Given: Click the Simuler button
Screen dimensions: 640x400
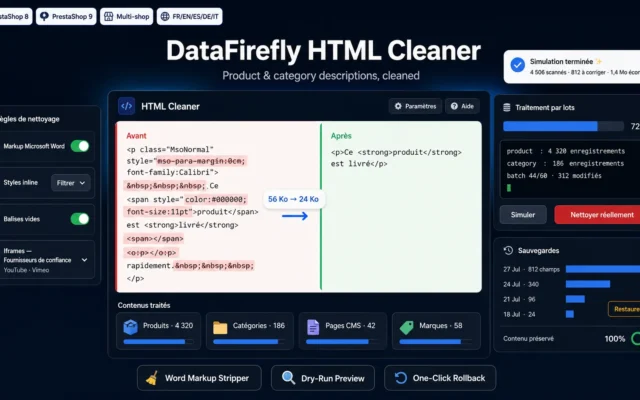Looking at the screenshot, I should (523, 215).
